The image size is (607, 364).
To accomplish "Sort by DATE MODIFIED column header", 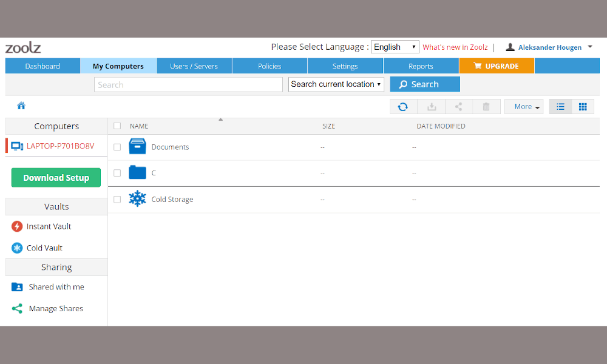I will coord(441,126).
